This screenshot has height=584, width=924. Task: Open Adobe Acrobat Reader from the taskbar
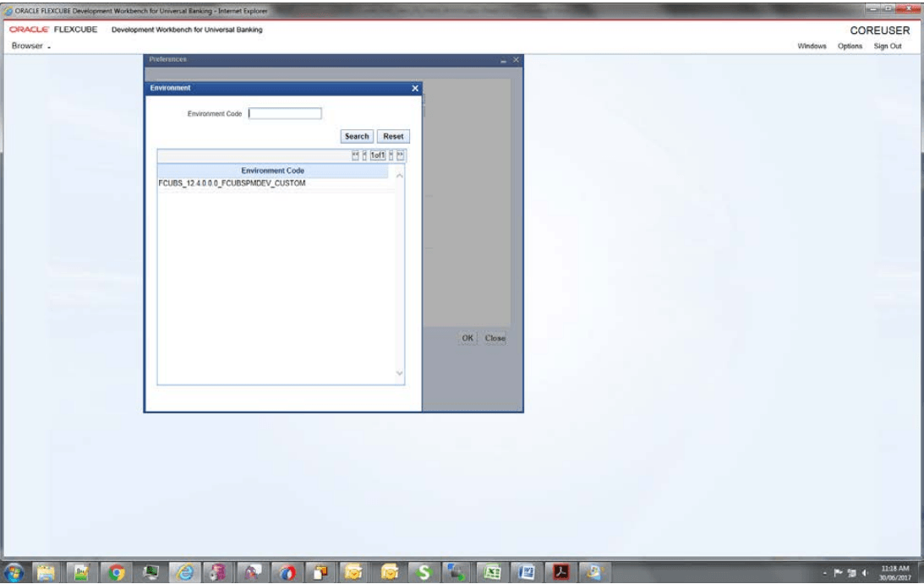(x=560, y=572)
